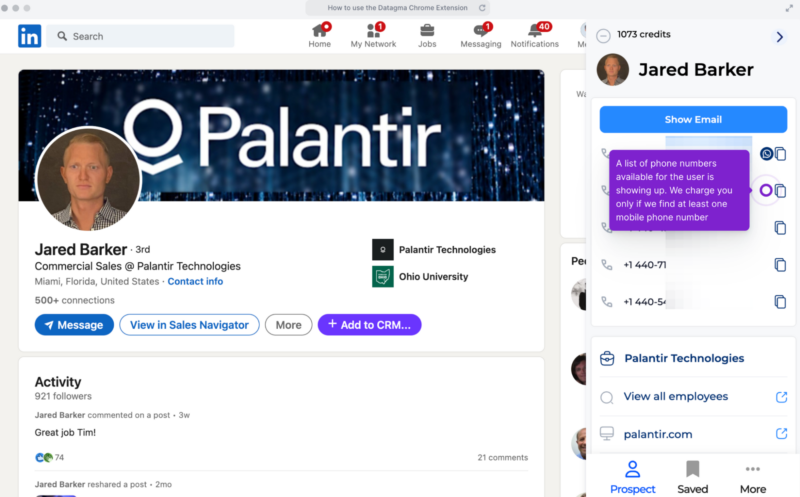
Task: Click Jared Barker's profile photo
Action: 88,179
